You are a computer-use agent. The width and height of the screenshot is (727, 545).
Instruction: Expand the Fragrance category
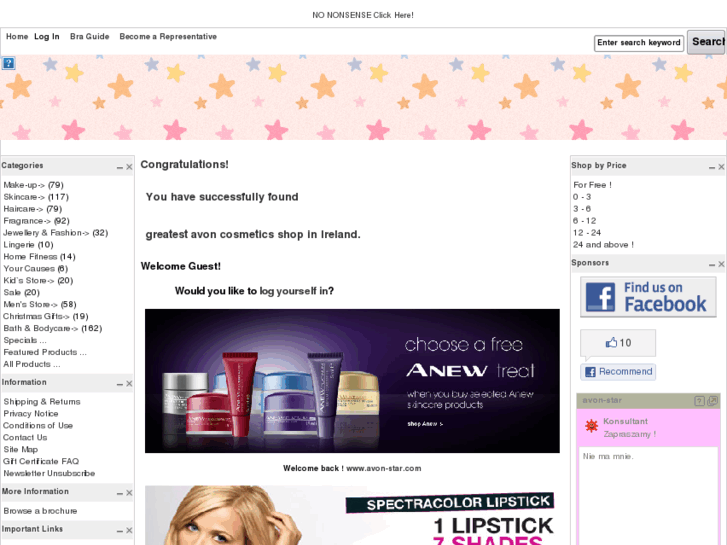tap(27, 221)
